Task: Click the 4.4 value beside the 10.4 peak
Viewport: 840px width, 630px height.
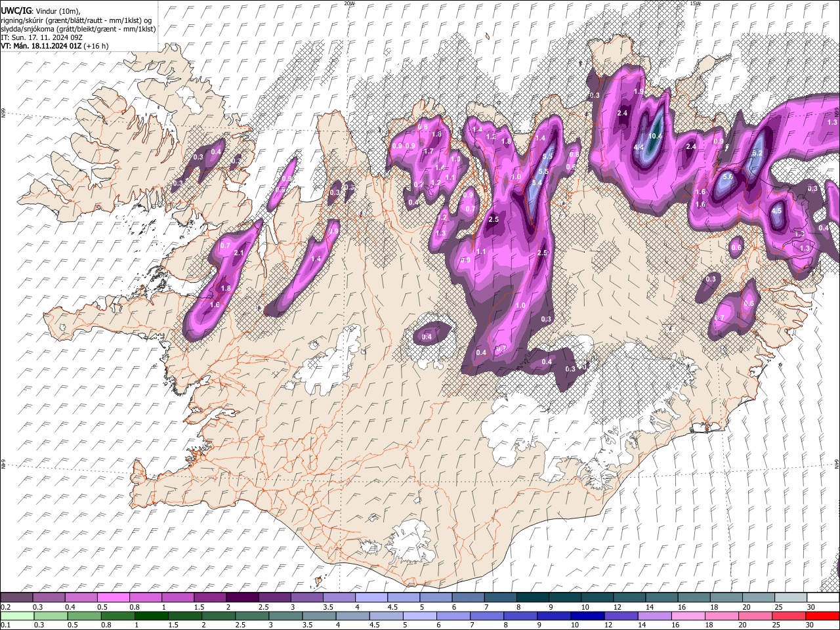Action: coord(639,147)
